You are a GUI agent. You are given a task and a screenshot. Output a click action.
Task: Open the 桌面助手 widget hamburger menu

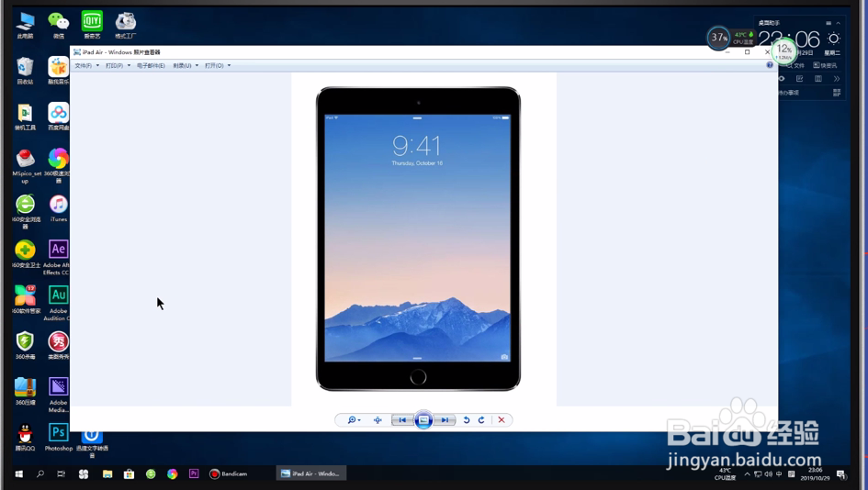point(829,23)
